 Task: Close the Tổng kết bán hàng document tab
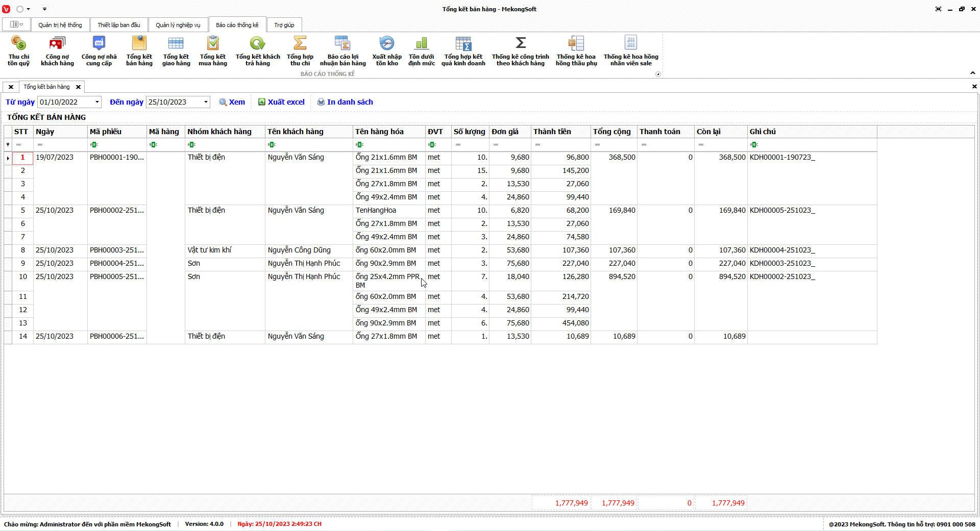pyautogui.click(x=78, y=87)
